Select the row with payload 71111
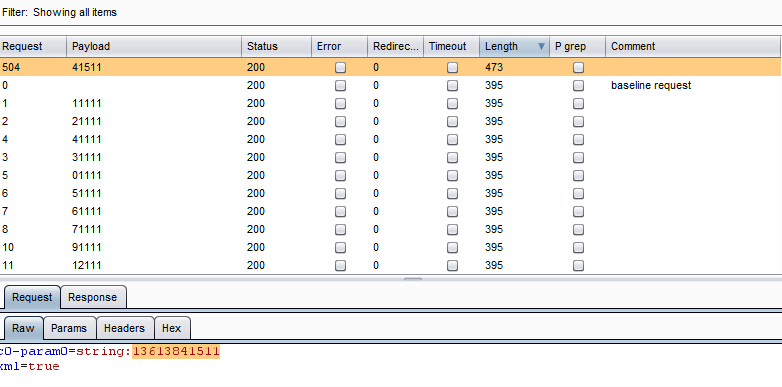782x387 pixels. coord(390,229)
